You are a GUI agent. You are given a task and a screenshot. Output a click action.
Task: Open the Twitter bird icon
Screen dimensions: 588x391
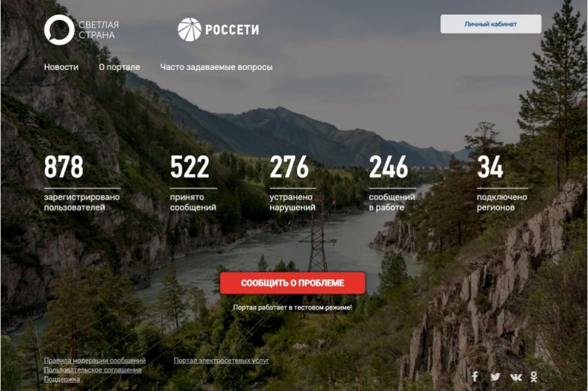pos(495,377)
